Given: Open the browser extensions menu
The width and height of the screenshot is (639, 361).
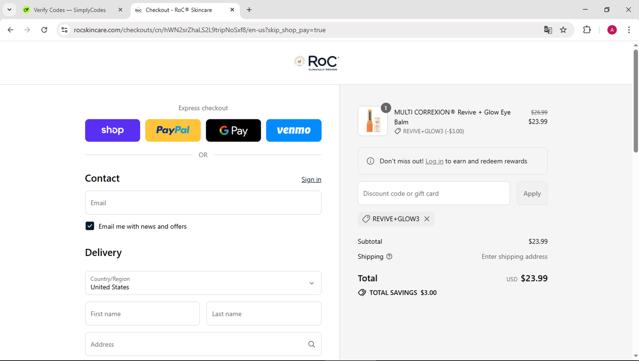Looking at the screenshot, I should point(586,30).
